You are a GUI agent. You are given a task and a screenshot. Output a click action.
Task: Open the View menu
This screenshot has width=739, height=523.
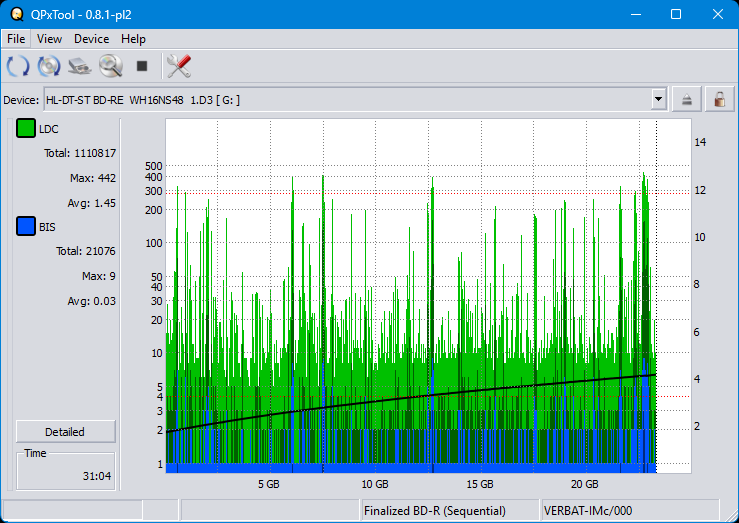49,39
